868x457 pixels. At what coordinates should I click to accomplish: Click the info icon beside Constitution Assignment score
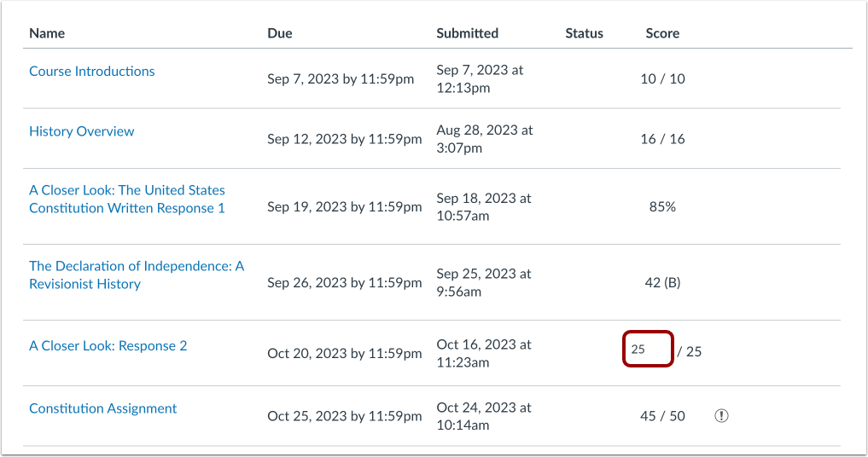[x=722, y=416]
